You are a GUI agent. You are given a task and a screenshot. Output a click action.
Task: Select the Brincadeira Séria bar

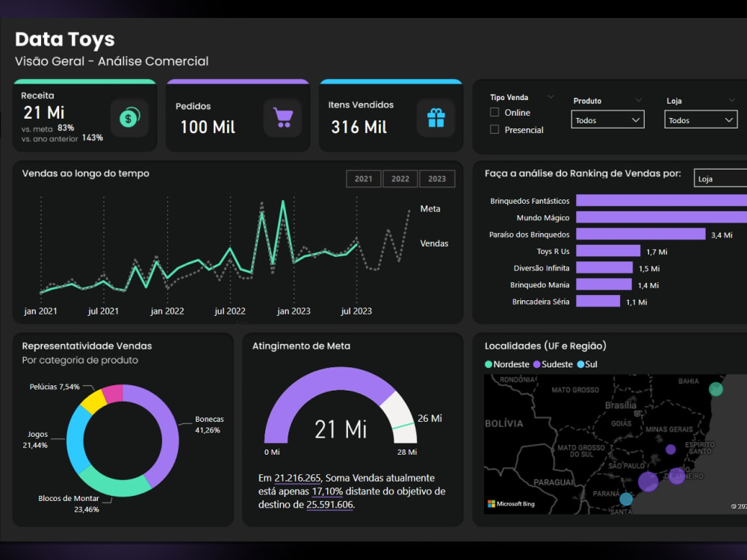(x=598, y=301)
